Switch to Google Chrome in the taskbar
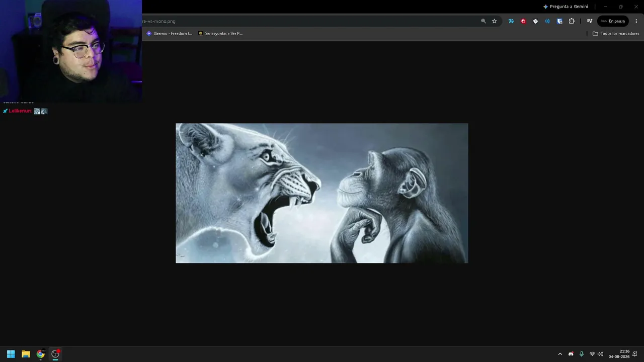Screen dimensions: 644x362 point(40,354)
